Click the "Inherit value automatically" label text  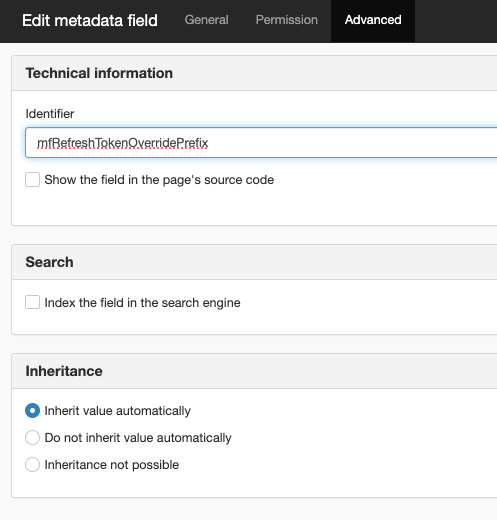point(118,411)
